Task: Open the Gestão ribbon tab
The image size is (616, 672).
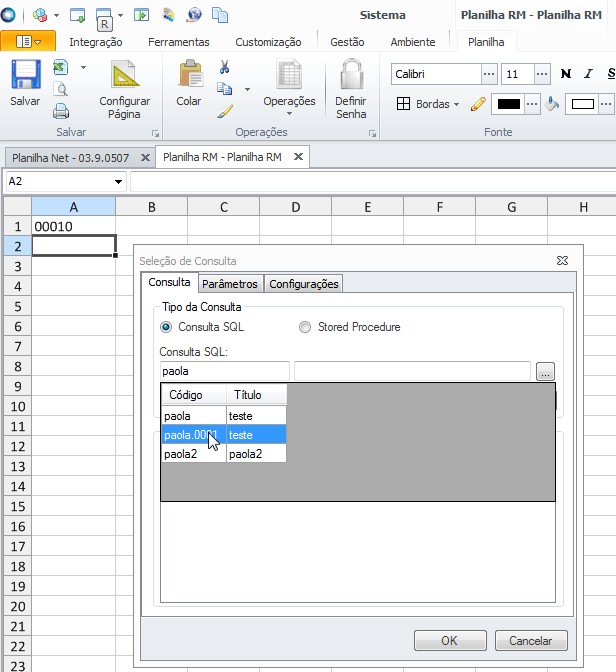Action: 347,42
